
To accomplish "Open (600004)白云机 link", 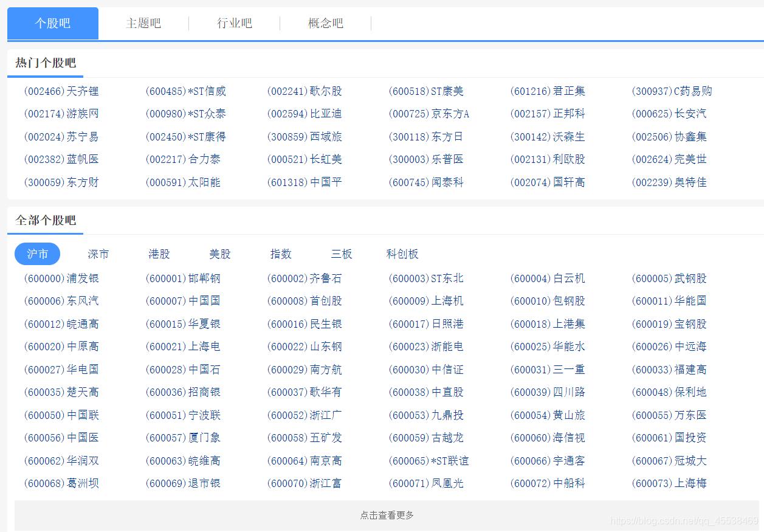I will pyautogui.click(x=548, y=278).
